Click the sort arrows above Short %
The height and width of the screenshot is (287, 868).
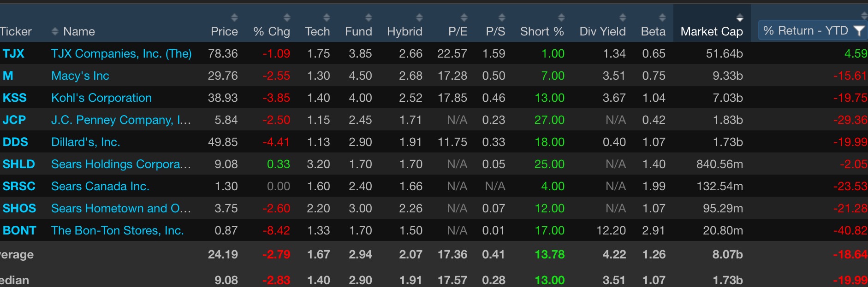pyautogui.click(x=561, y=18)
